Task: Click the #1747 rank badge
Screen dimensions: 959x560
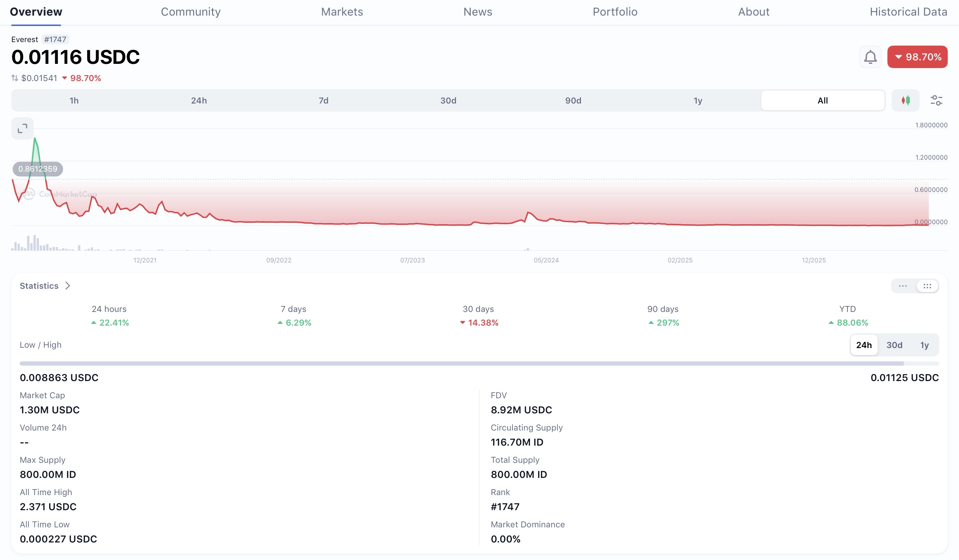Action: point(55,39)
